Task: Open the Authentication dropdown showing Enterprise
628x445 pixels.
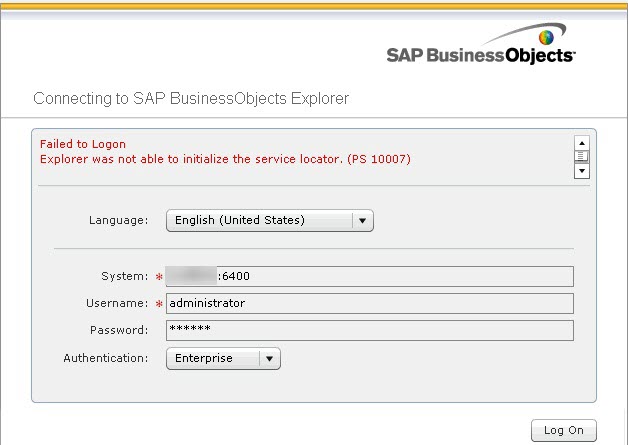Action: click(223, 358)
